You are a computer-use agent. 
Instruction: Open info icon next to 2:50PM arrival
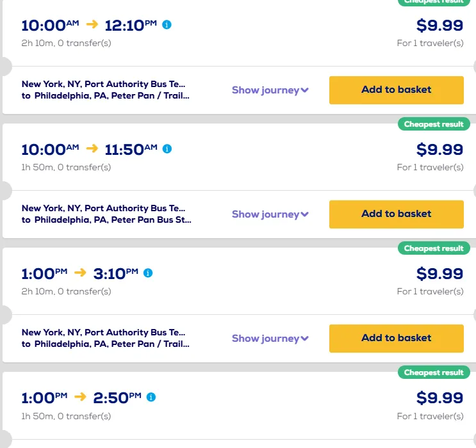tap(151, 397)
